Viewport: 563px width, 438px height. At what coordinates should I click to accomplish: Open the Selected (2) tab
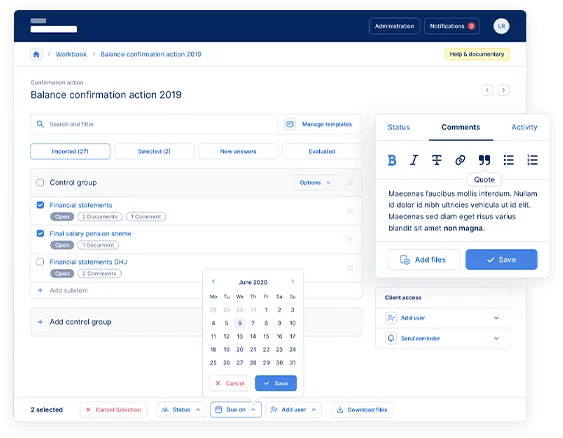(x=154, y=152)
